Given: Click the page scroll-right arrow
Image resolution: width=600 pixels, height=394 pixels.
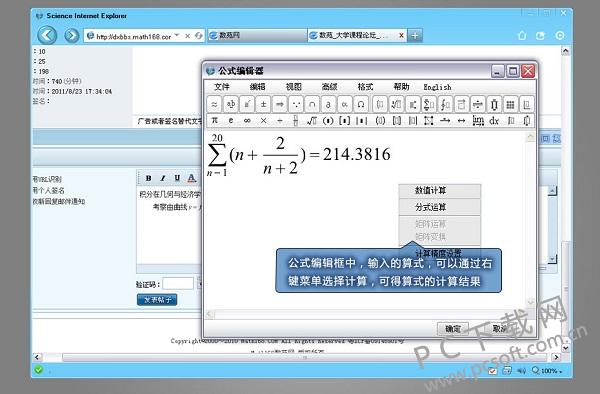Looking at the screenshot, I should pyautogui.click(x=556, y=357).
